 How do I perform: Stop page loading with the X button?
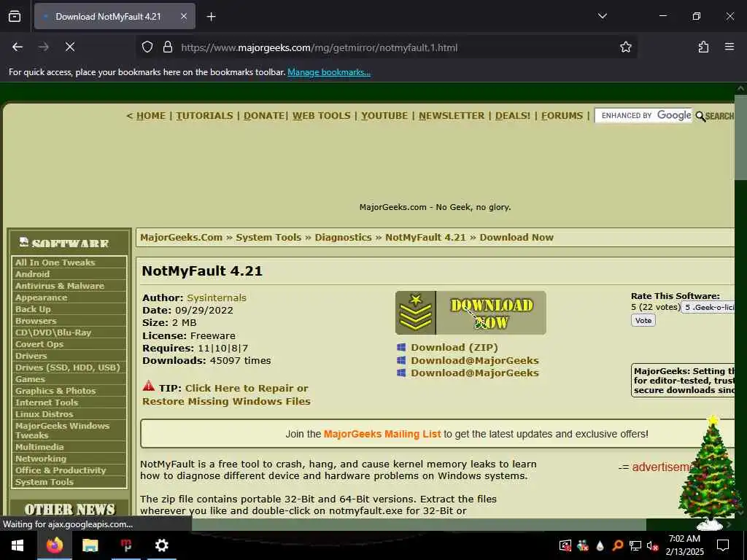69,47
